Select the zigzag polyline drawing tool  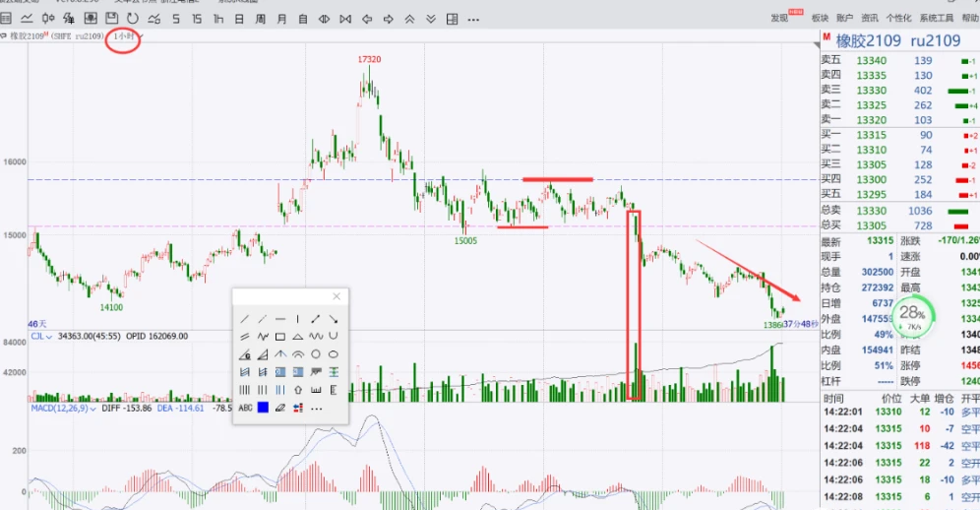pyautogui.click(x=263, y=337)
